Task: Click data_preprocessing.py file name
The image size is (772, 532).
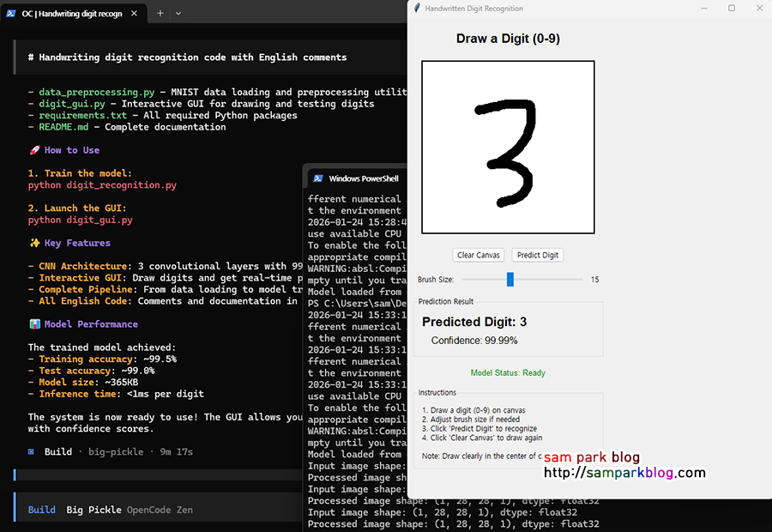Action: point(96,92)
